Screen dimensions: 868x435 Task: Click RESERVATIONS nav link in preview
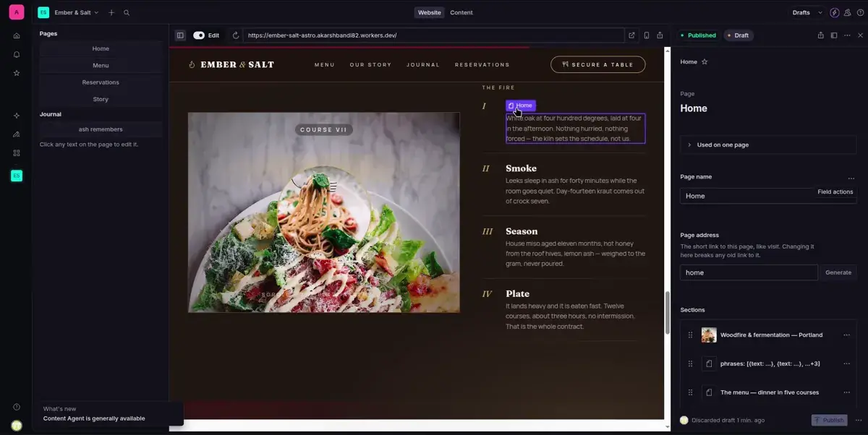point(482,65)
